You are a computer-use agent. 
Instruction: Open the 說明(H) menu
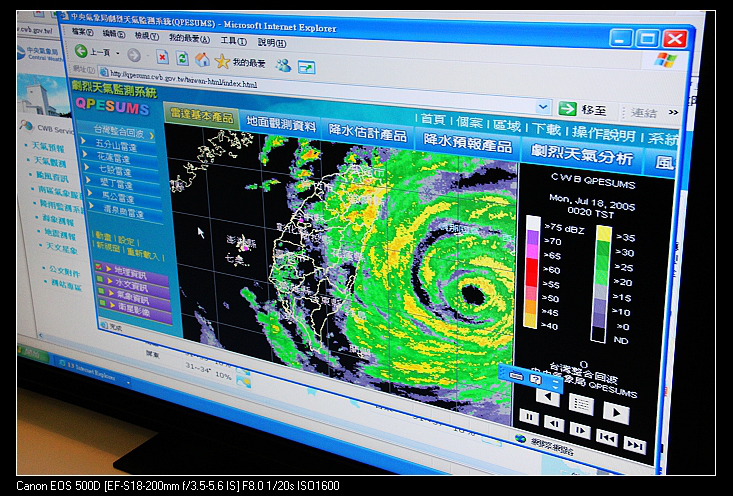click(272, 43)
